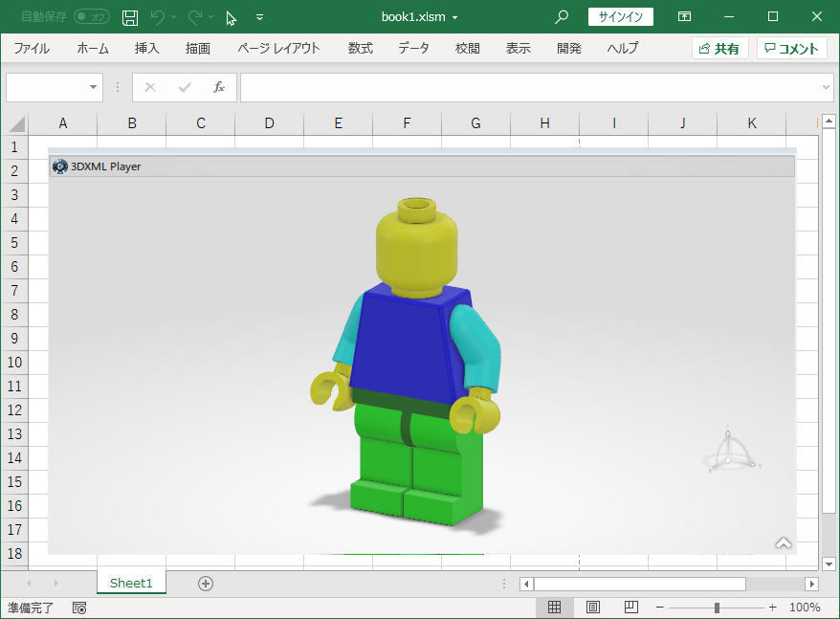This screenshot has width=840, height=619.
Task: Click the 3D compass axis widget
Action: 731,451
